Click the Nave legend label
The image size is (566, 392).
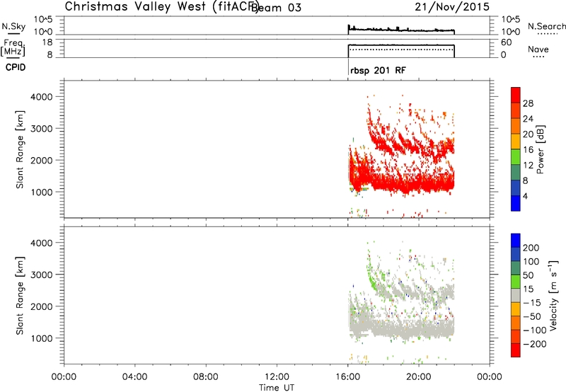coord(538,49)
